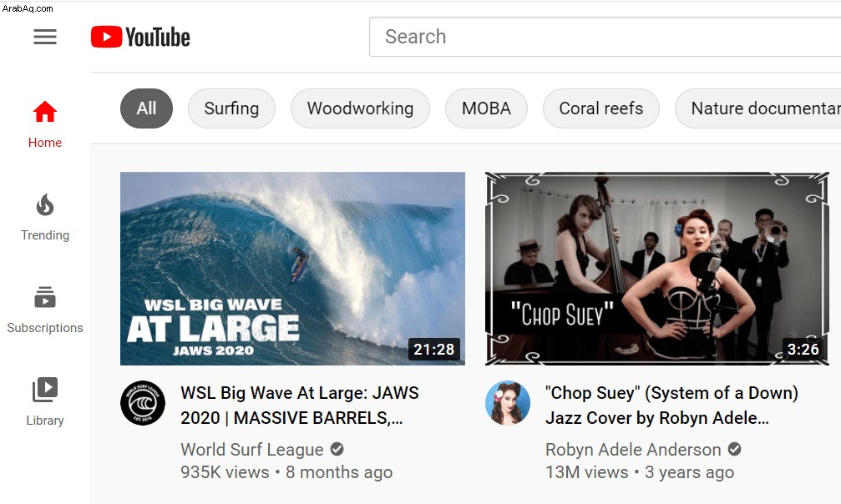
Task: Visit Robyn Adele Anderson channel name link
Action: point(633,449)
